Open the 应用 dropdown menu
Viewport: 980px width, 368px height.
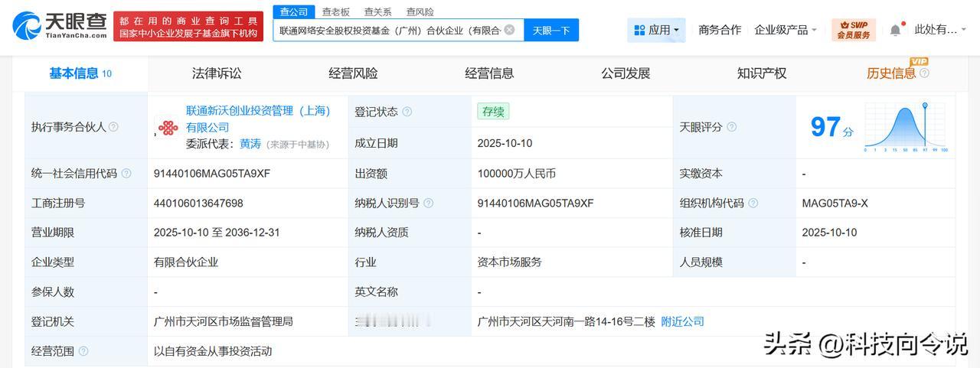tap(656, 30)
